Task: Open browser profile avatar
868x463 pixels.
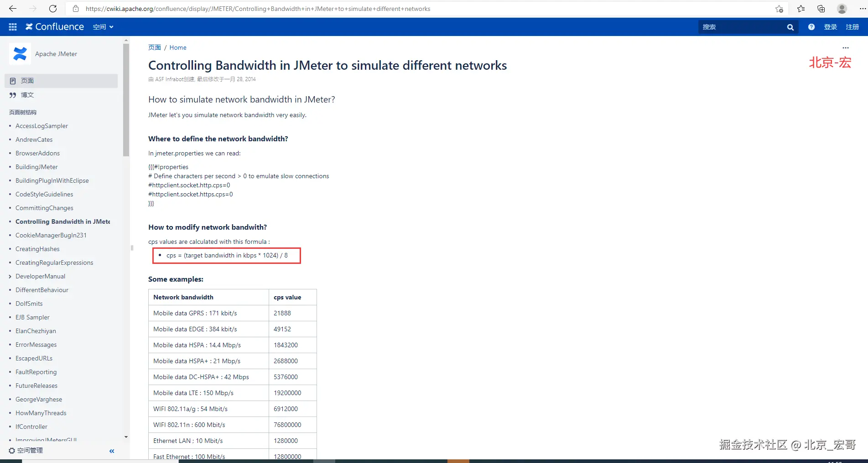Action: click(842, 9)
